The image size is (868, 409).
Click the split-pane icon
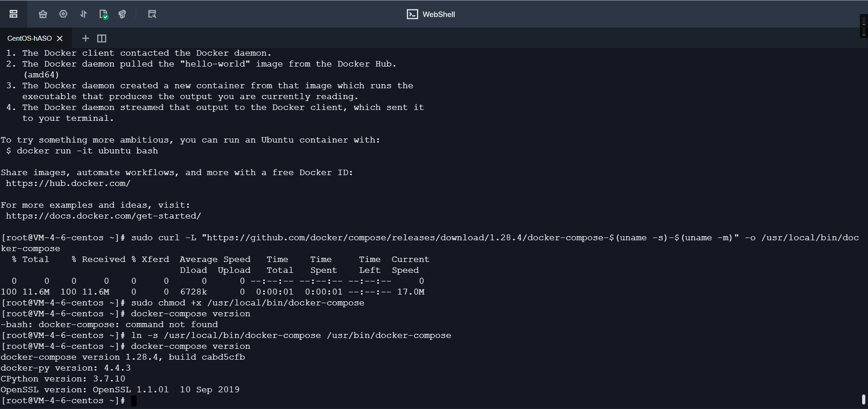click(x=102, y=38)
